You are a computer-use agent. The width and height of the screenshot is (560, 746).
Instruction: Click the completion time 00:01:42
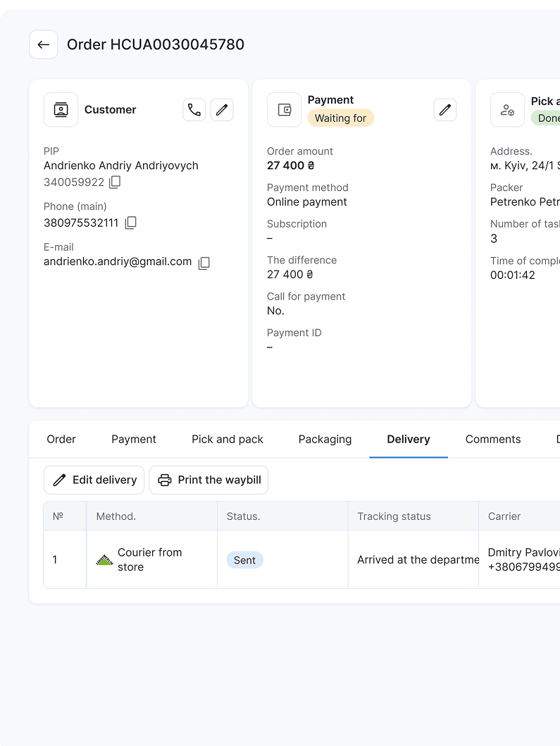(512, 275)
